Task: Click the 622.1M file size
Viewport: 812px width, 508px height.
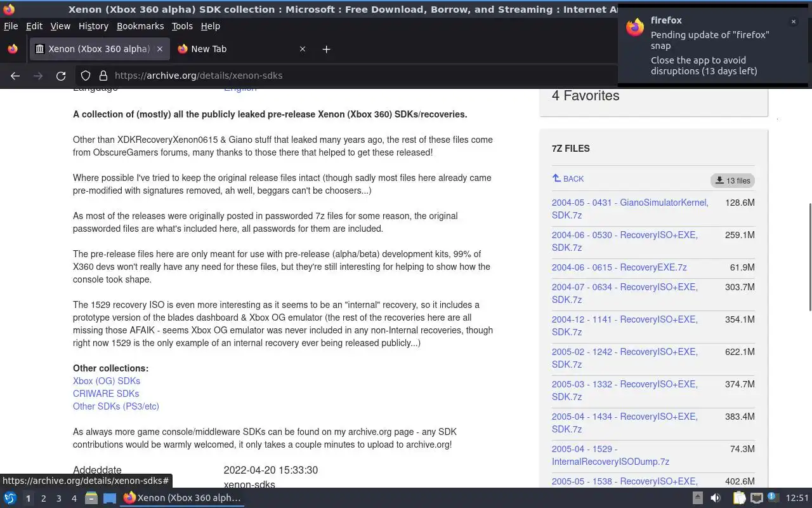Action: tap(740, 352)
